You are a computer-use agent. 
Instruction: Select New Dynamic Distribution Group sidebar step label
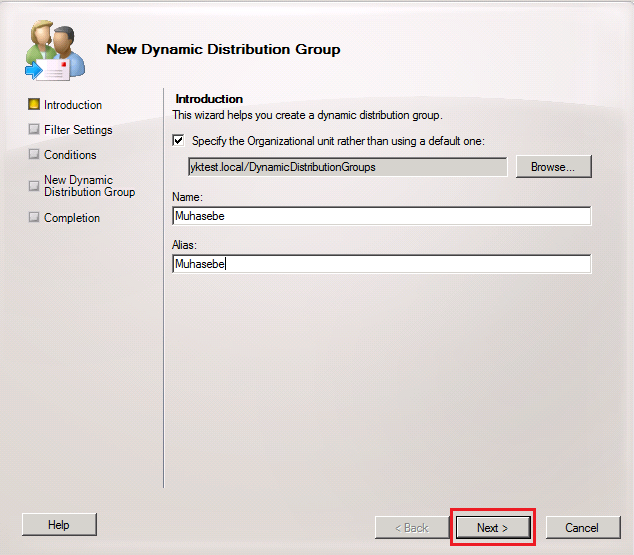point(89,186)
